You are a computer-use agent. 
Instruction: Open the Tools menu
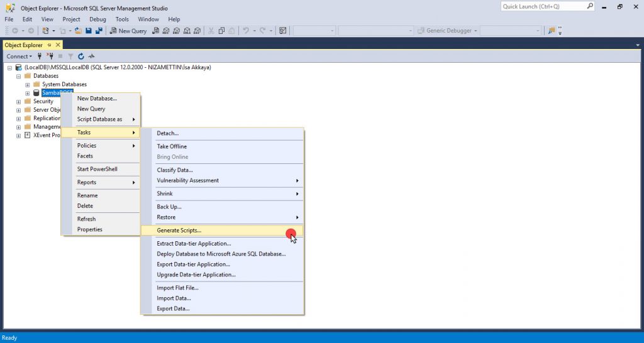(122, 19)
